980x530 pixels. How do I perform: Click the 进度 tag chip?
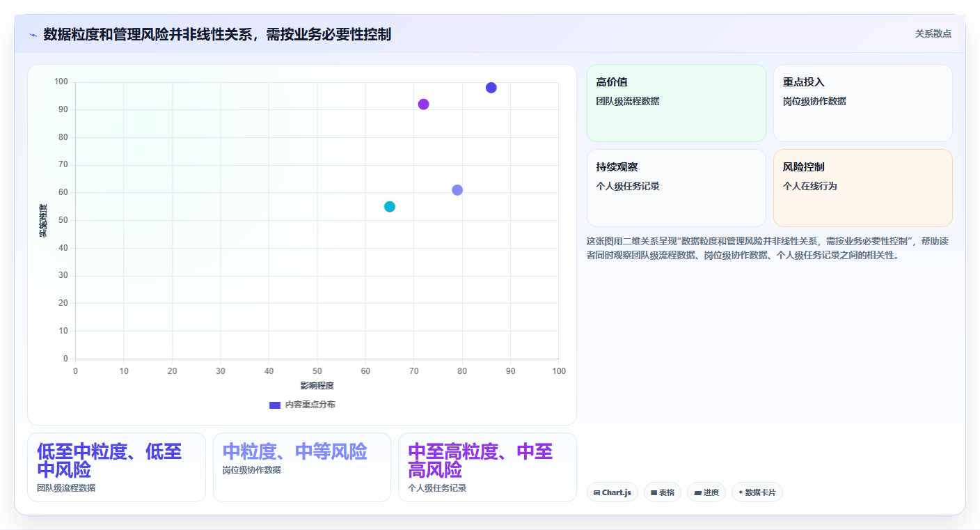706,492
